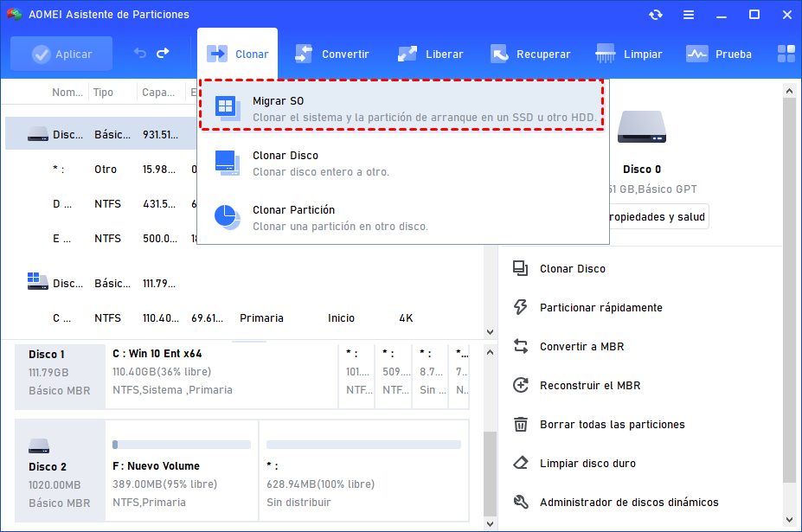This screenshot has width=802, height=532.
Task: Click right sidebar scroll up arrow
Action: click(789, 91)
